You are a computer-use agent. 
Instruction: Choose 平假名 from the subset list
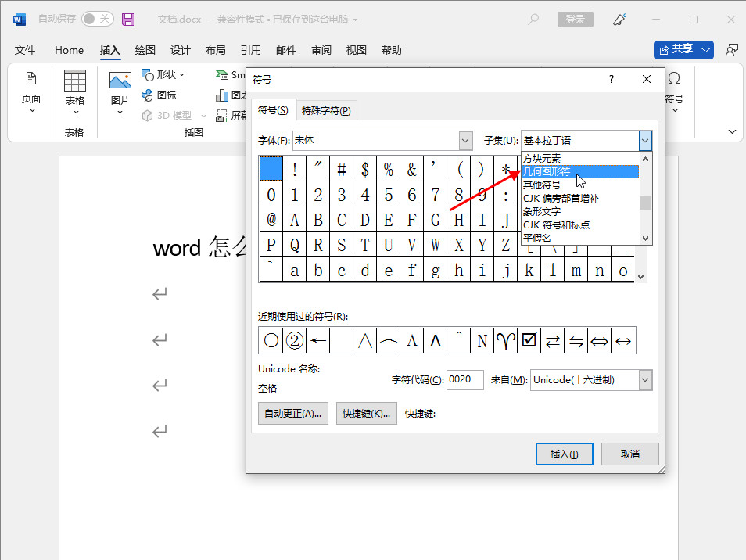[x=580, y=238]
